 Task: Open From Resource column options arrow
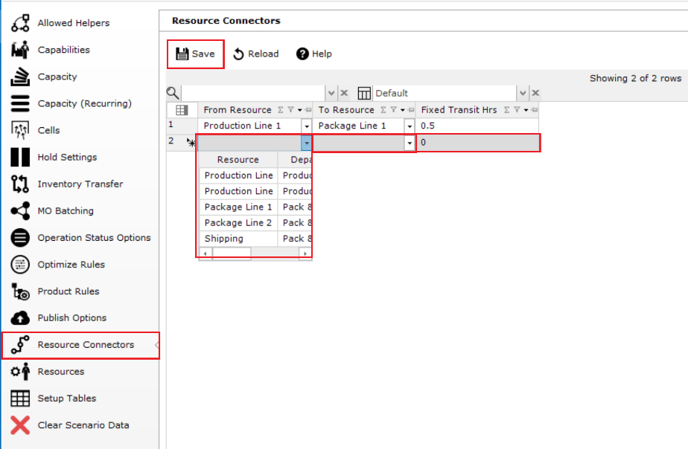[300, 110]
